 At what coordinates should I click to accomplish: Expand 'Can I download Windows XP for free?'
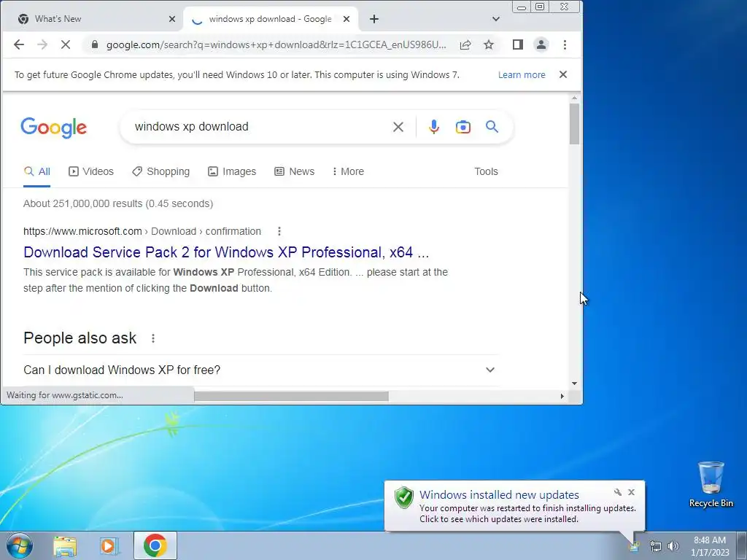click(x=260, y=370)
